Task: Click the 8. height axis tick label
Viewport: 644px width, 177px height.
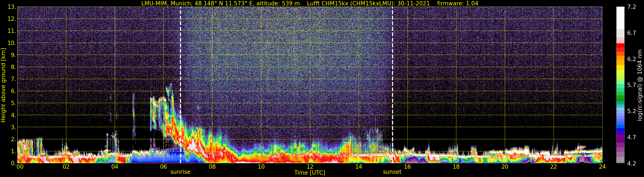Action: click(13, 67)
